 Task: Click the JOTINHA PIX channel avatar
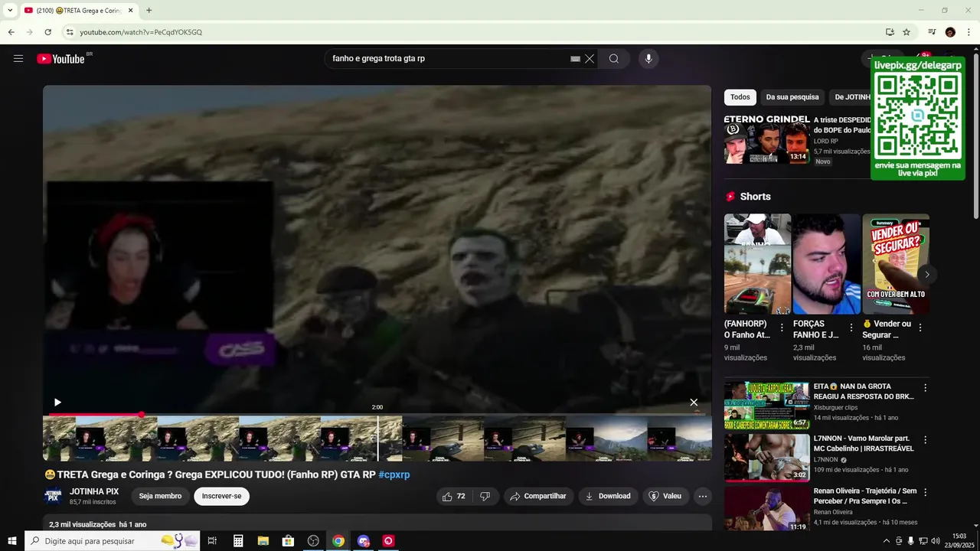[53, 496]
